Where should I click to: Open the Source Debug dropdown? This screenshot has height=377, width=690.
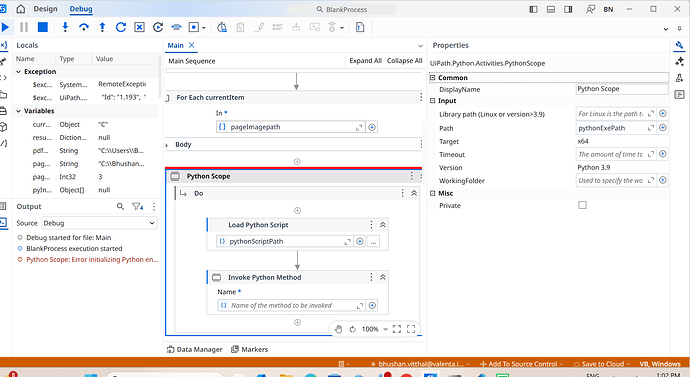click(99, 223)
